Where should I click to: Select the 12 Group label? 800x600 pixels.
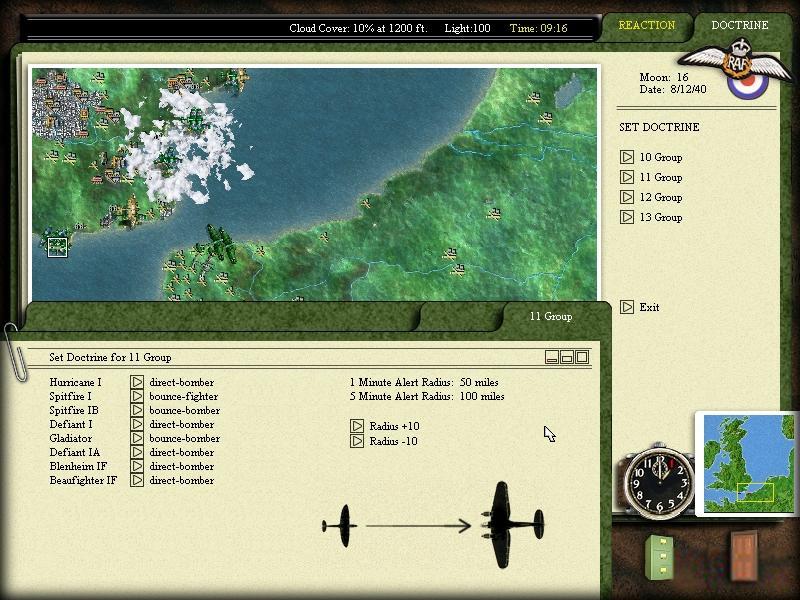[661, 197]
